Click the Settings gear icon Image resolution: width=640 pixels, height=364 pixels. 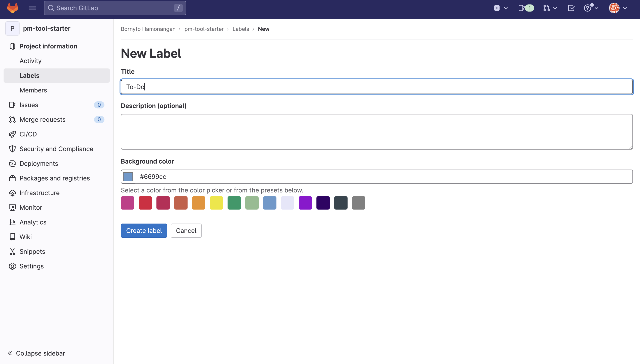coord(12,266)
